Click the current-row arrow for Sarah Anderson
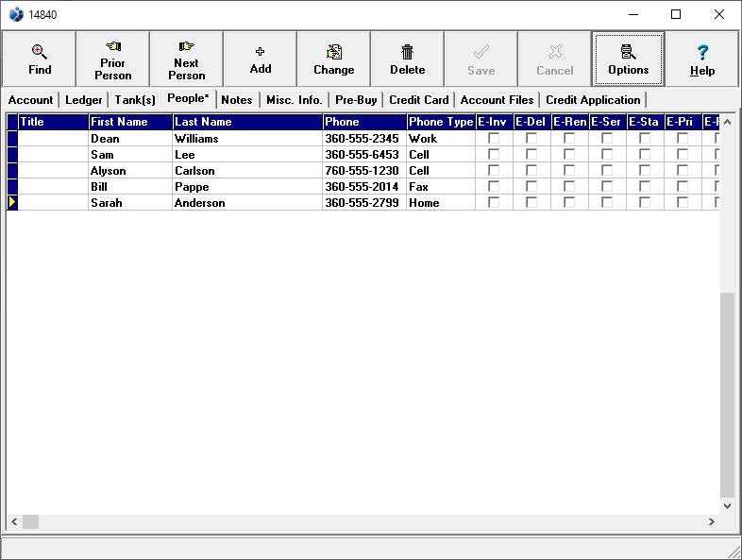742x560 pixels. (12, 203)
